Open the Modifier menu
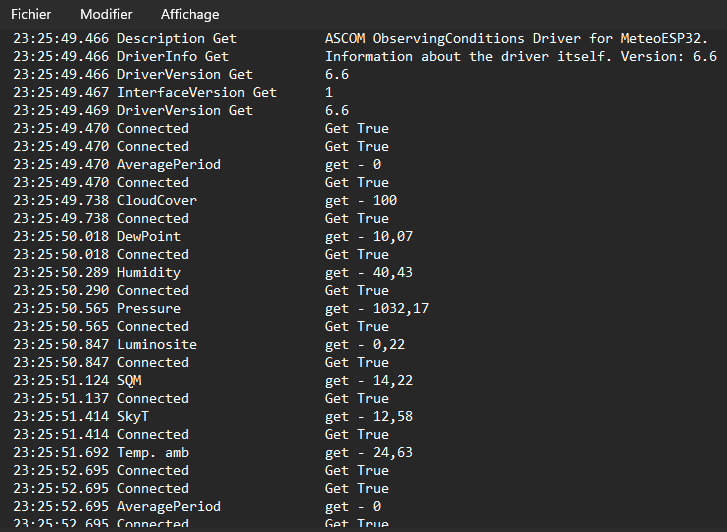The image size is (727, 532). click(106, 15)
